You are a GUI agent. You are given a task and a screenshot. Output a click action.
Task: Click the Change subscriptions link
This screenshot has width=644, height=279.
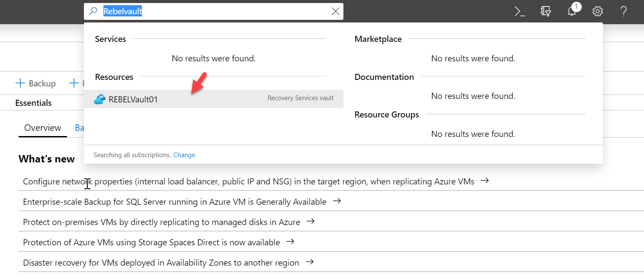[184, 155]
